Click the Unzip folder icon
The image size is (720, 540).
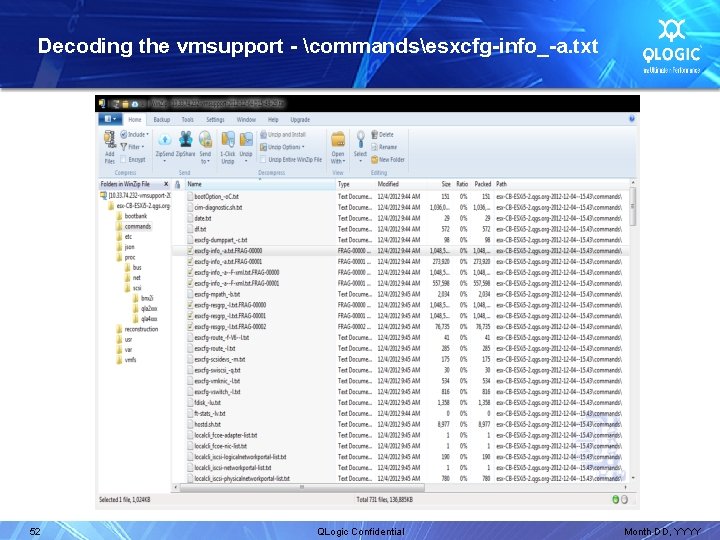pos(246,140)
